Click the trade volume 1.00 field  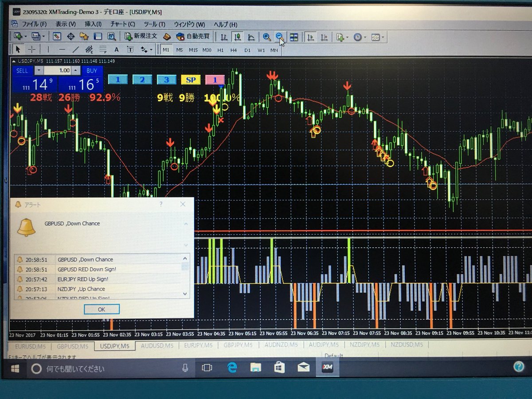point(58,70)
